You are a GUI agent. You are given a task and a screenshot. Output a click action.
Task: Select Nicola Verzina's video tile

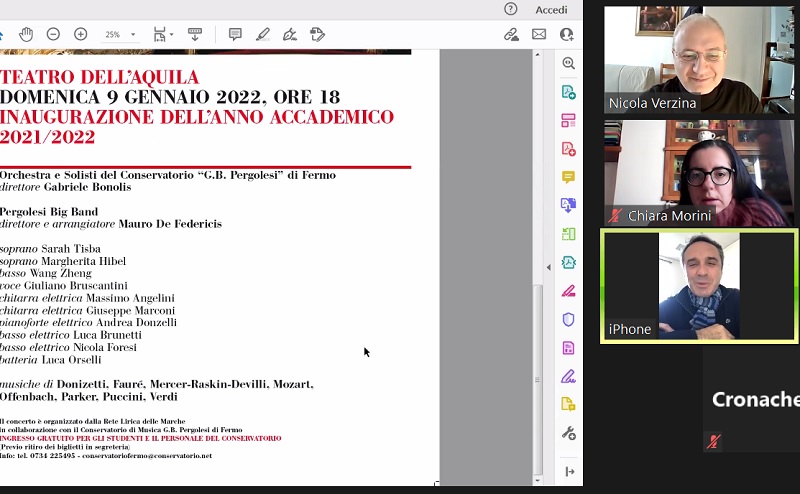[x=698, y=60]
